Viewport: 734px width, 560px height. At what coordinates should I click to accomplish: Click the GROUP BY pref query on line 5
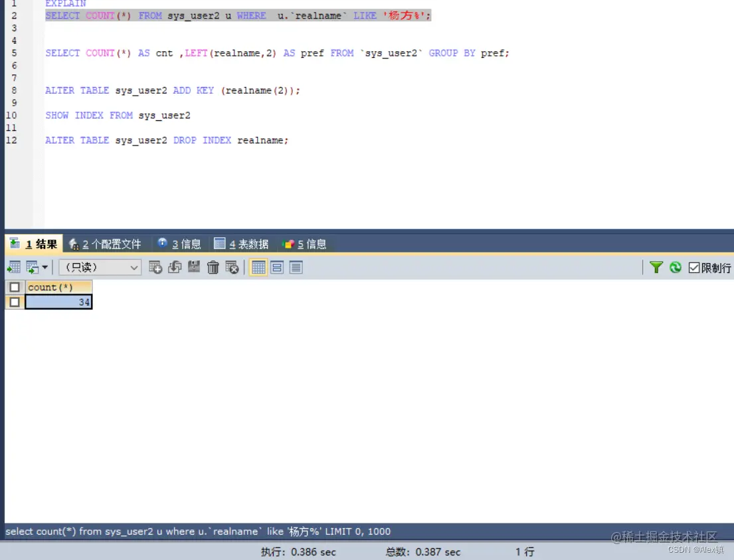pyautogui.click(x=277, y=53)
